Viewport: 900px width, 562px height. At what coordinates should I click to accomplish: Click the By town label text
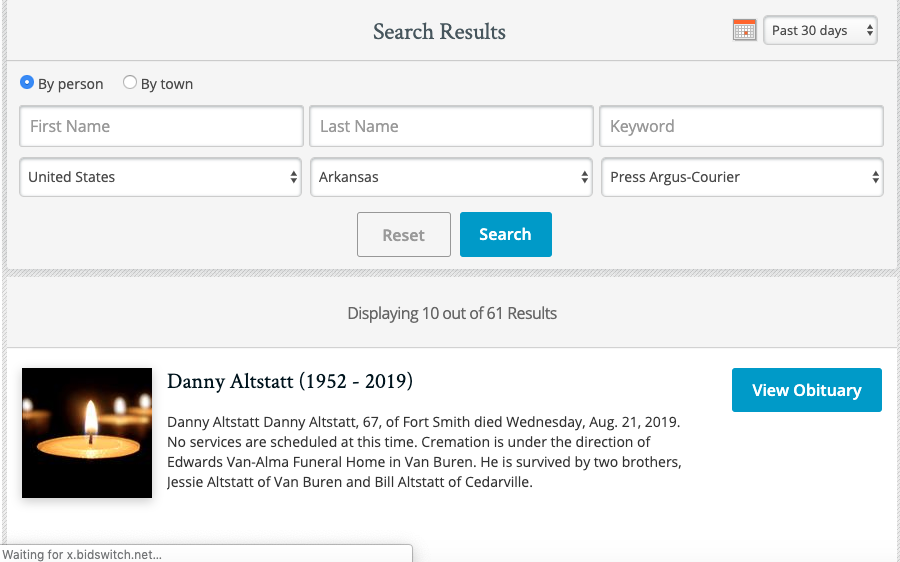167,84
